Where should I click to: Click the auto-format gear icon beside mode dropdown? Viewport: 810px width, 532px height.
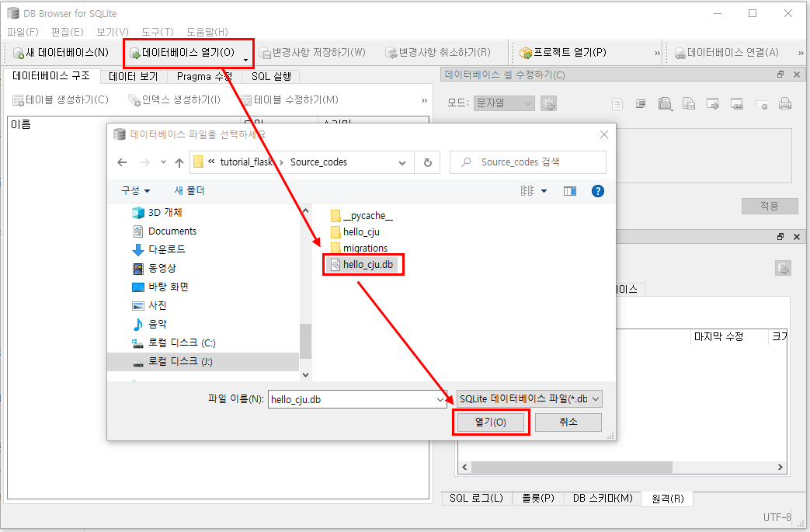(x=548, y=104)
